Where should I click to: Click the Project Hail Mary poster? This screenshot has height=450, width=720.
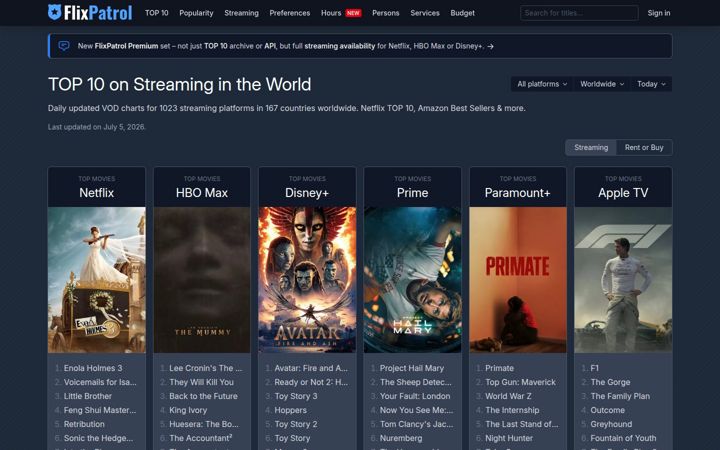click(x=412, y=280)
